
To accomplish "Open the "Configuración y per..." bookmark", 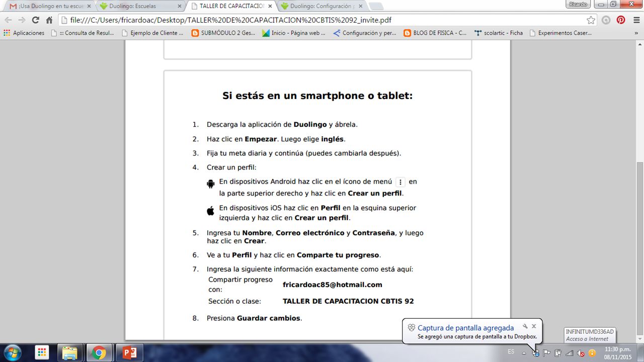I will (x=365, y=33).
